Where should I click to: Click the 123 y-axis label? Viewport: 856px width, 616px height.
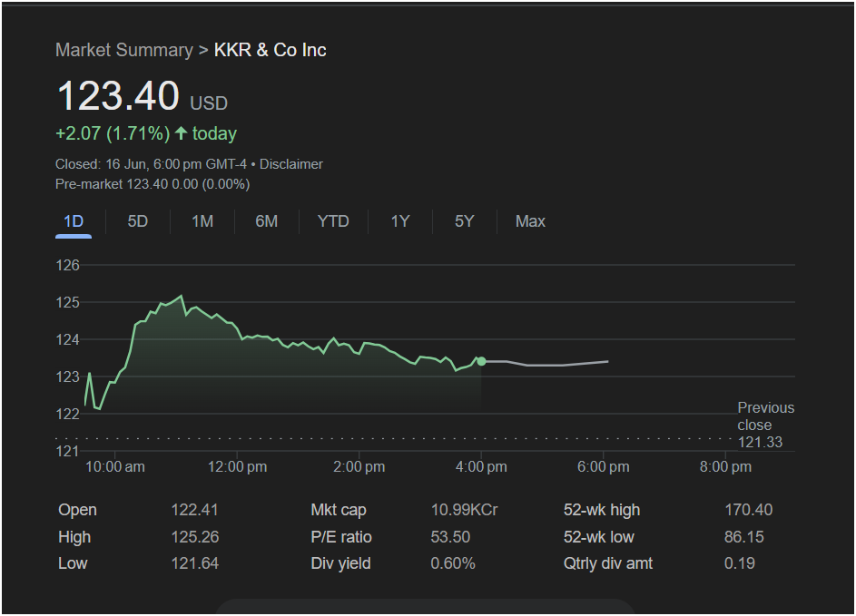click(68, 377)
